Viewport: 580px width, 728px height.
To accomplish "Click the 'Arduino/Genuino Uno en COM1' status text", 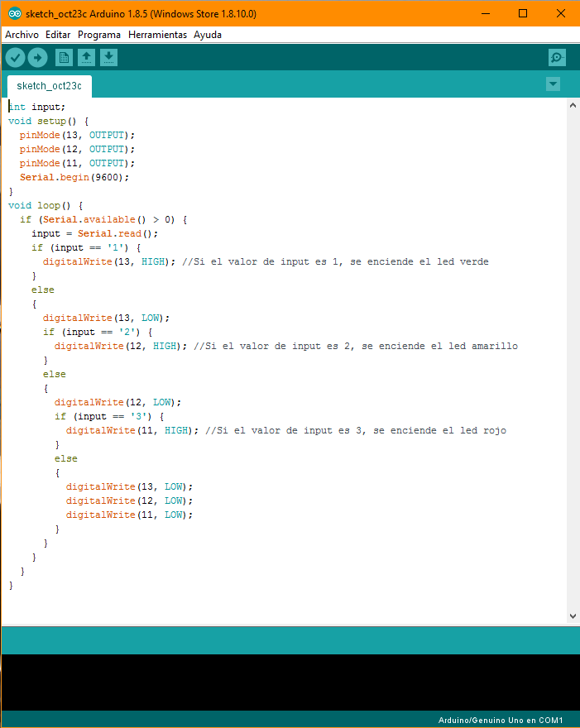I will [x=501, y=721].
